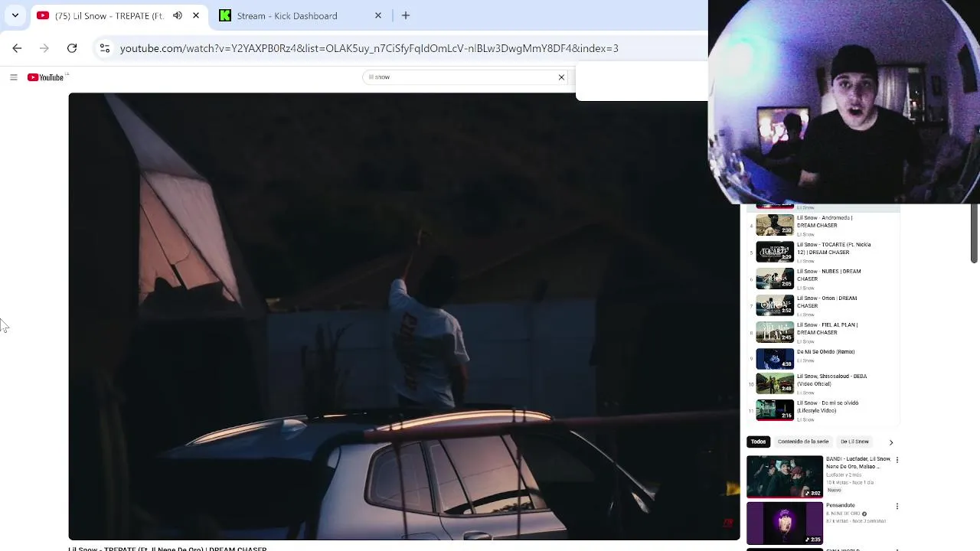Open the Pensandote video title
Viewport: 980px width, 551px height.
tap(841, 505)
